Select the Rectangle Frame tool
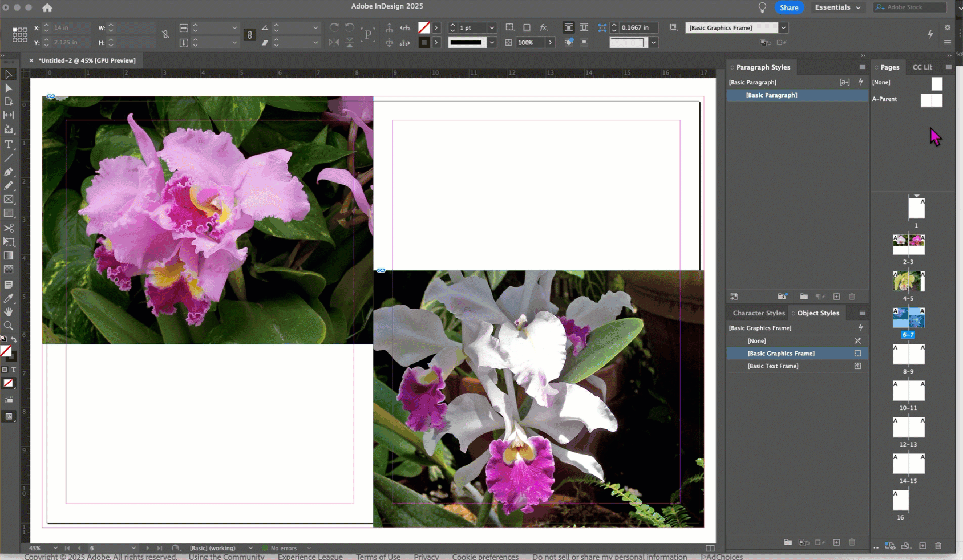963x560 pixels. (x=9, y=200)
